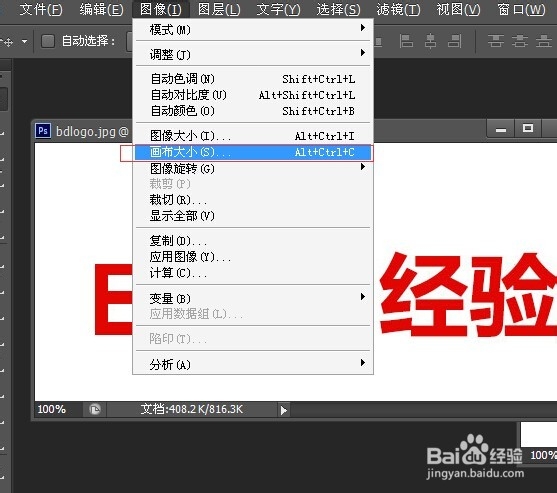Choose 自动对比度(U) from the menu

click(x=253, y=95)
